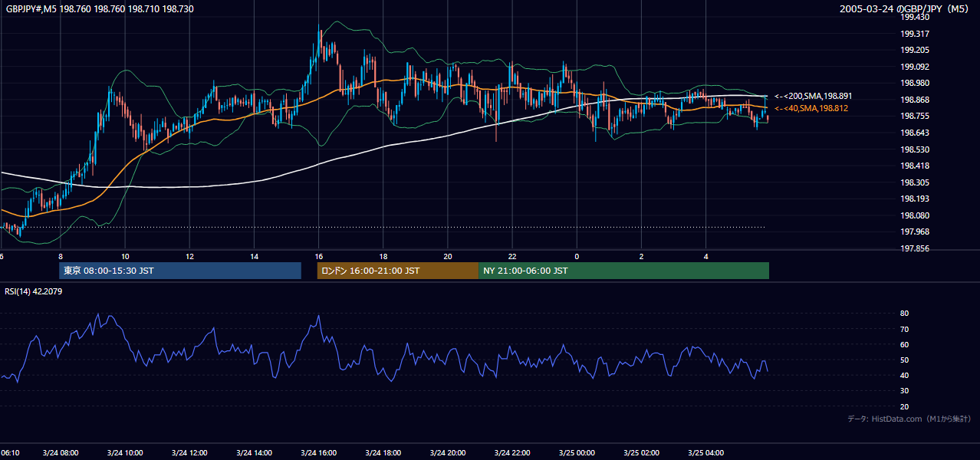Click price axis value 199.317
This screenshot has width=980, height=460.
click(x=915, y=34)
